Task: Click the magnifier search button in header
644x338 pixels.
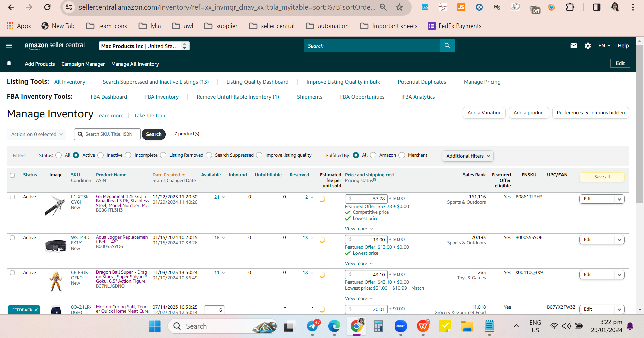Action: point(447,46)
